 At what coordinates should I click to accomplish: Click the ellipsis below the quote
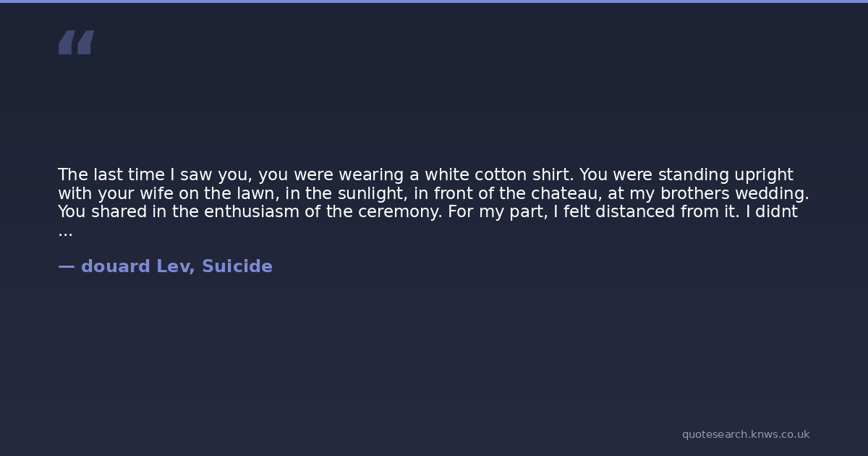[65, 233]
